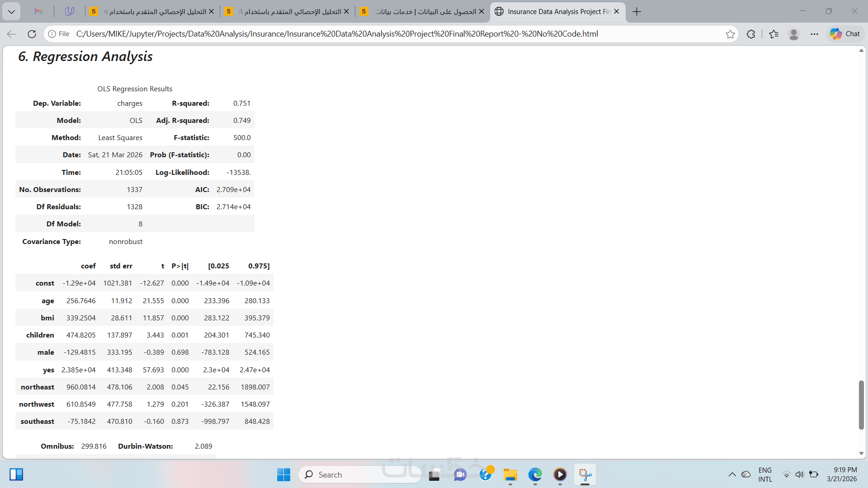The image size is (868, 488).
Task: Open the Extensions puzzle icon
Action: (x=751, y=34)
